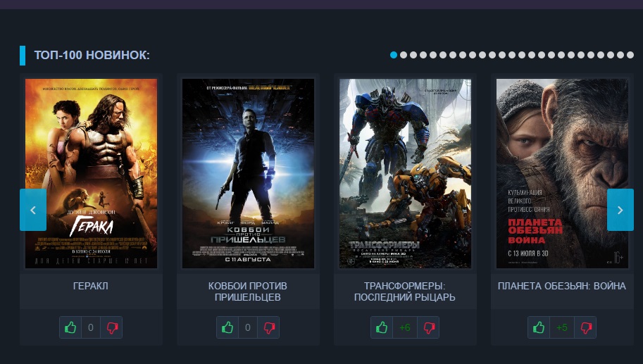Dislike the Геракл movie with thumbs down
Image resolution: width=643 pixels, height=364 pixels.
tap(111, 327)
